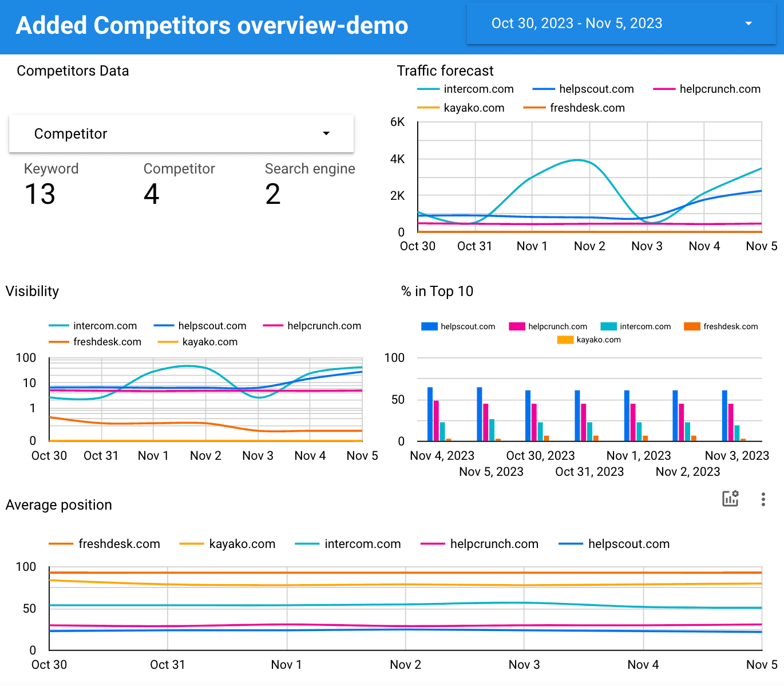Image resolution: width=784 pixels, height=686 pixels.
Task: Click the Nov 2 label on Traffic forecast axis
Action: tap(589, 246)
